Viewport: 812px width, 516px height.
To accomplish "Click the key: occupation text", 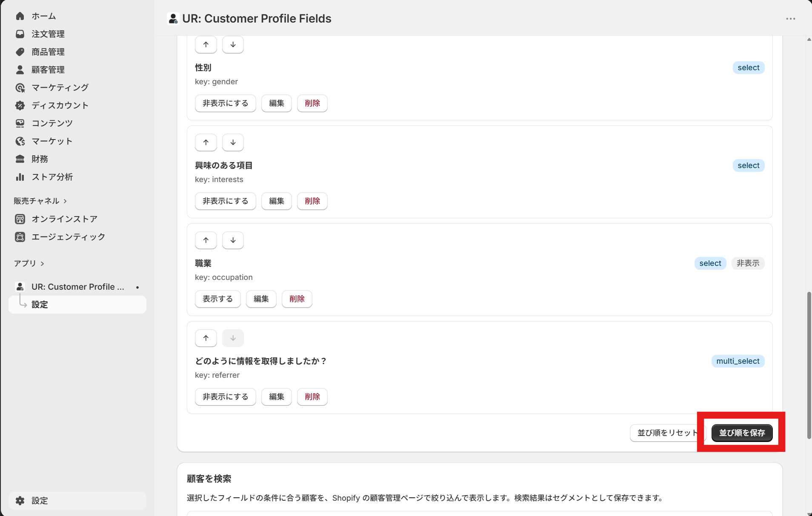I will pos(224,277).
